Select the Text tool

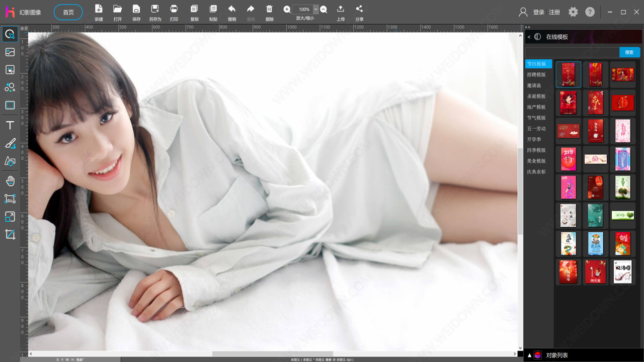(x=10, y=126)
